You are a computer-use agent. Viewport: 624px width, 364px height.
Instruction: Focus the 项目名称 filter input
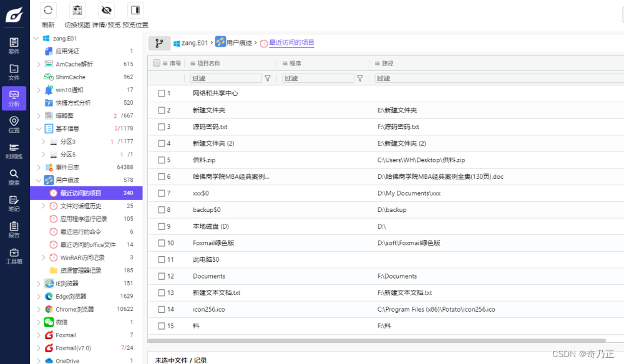click(x=226, y=79)
